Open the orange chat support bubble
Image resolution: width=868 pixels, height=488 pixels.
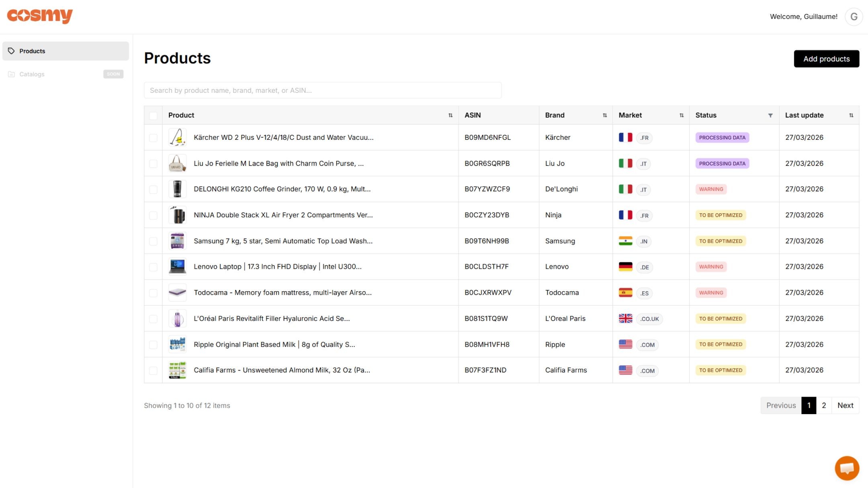click(847, 468)
